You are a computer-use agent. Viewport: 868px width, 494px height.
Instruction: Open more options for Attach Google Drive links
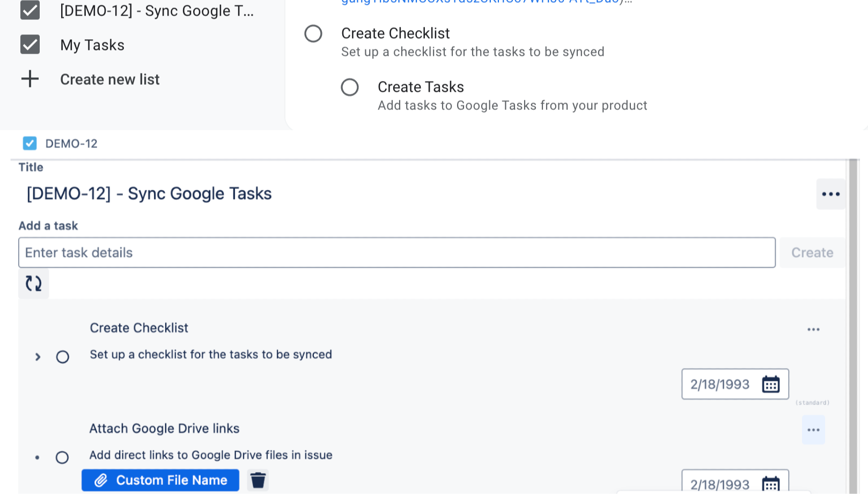[813, 430]
